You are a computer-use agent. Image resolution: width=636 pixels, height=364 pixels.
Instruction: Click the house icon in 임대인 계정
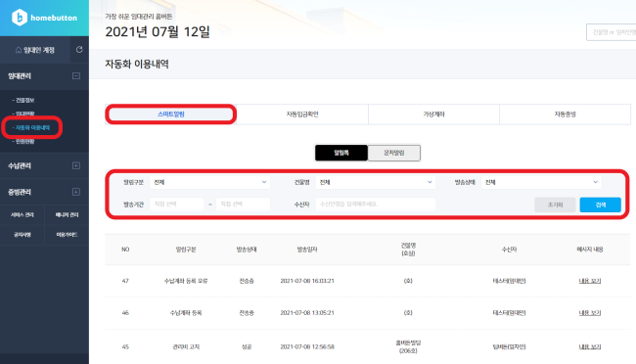19,50
